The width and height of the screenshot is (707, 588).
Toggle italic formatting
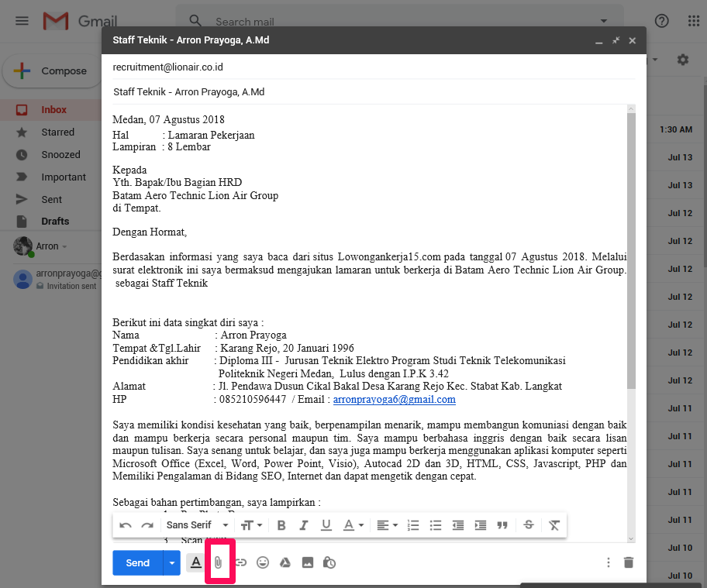303,524
